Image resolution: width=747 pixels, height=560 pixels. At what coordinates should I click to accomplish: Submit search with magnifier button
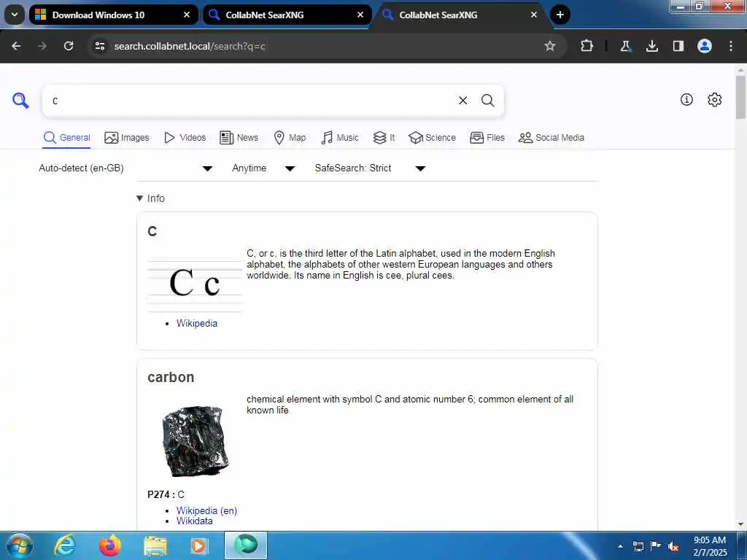(487, 101)
